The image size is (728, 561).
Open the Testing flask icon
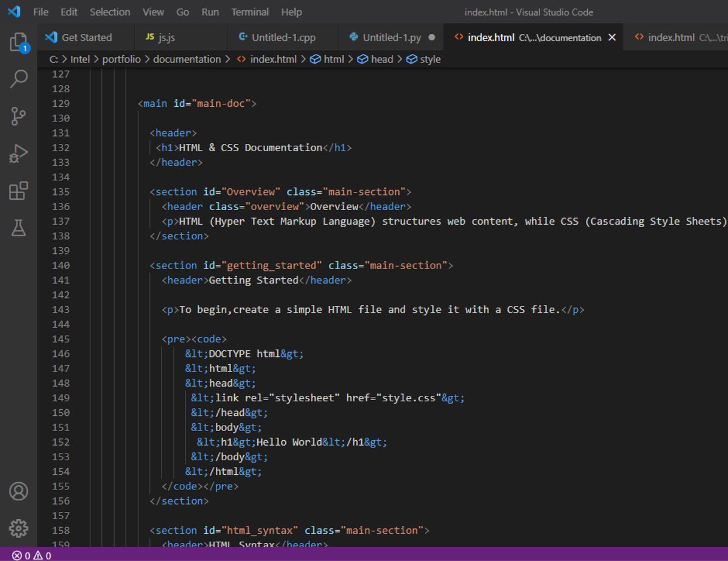click(x=19, y=228)
